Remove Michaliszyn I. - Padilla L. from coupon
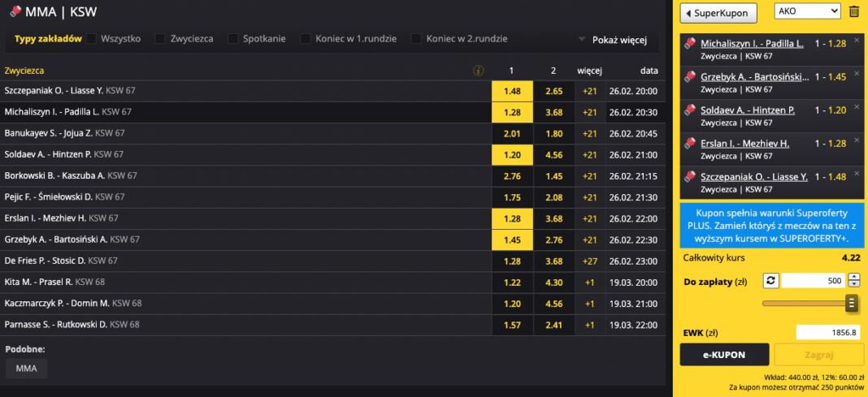The width and height of the screenshot is (868, 397). point(857,40)
